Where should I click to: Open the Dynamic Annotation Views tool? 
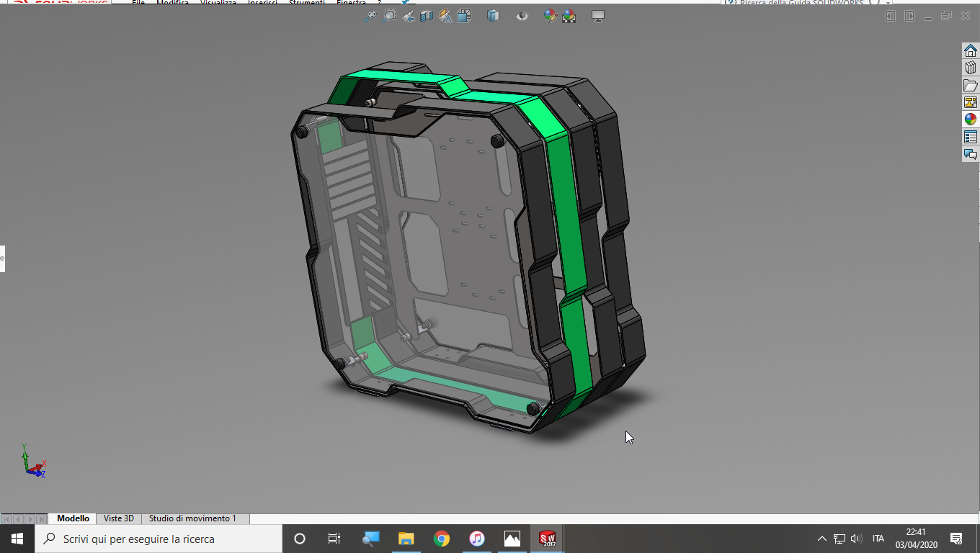pyautogui.click(x=445, y=16)
